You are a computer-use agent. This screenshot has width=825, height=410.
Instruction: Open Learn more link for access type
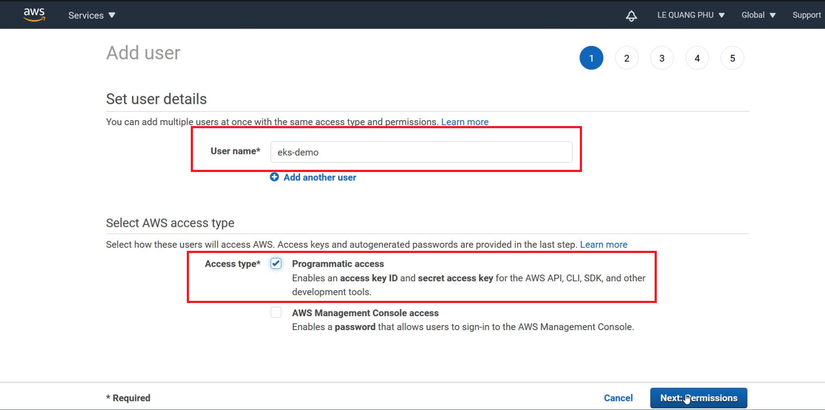click(603, 244)
